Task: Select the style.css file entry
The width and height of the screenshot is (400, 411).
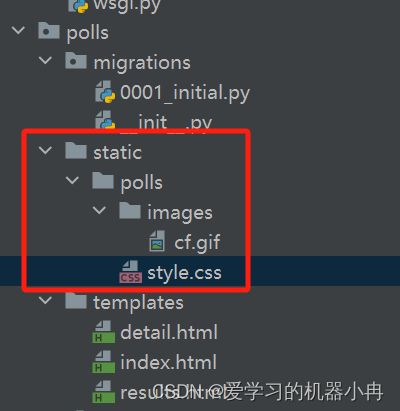Action: [x=200, y=271]
